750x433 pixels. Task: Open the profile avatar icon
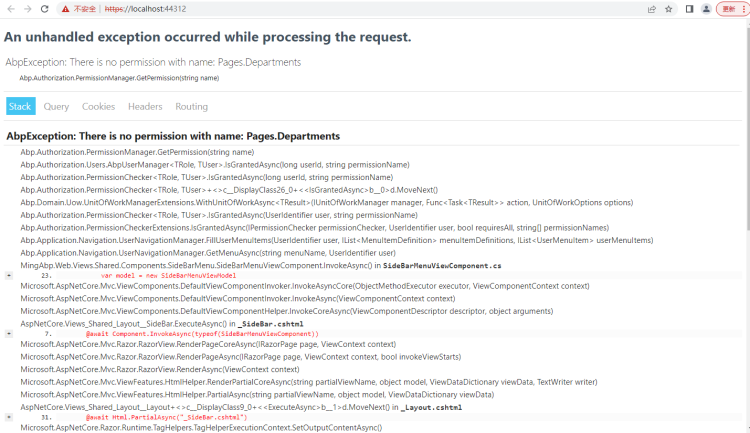[706, 8]
